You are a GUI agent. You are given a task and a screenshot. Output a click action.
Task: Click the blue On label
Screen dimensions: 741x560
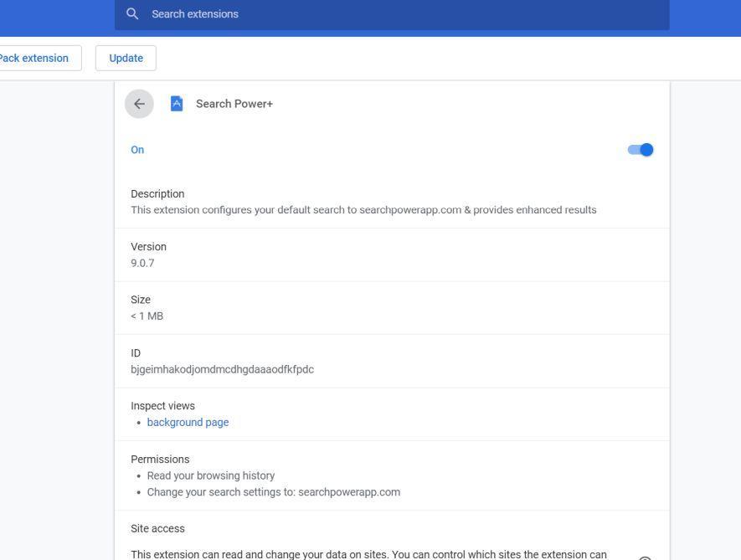[x=137, y=149]
